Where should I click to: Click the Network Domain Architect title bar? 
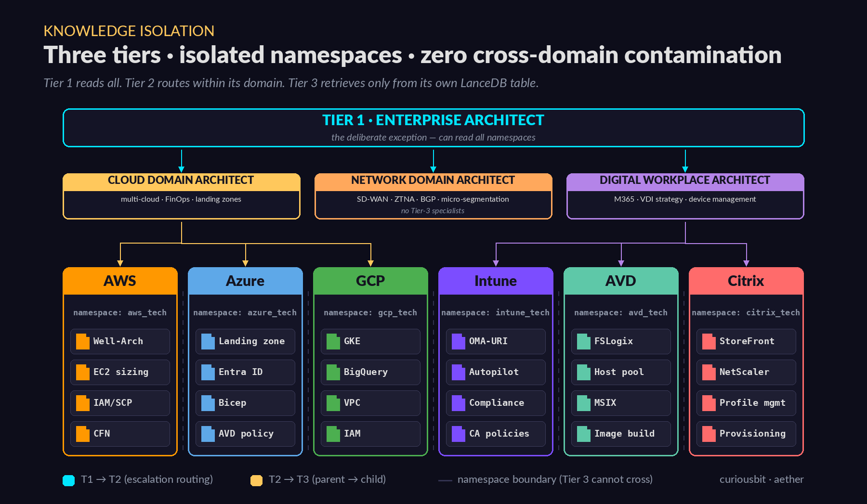click(x=433, y=181)
